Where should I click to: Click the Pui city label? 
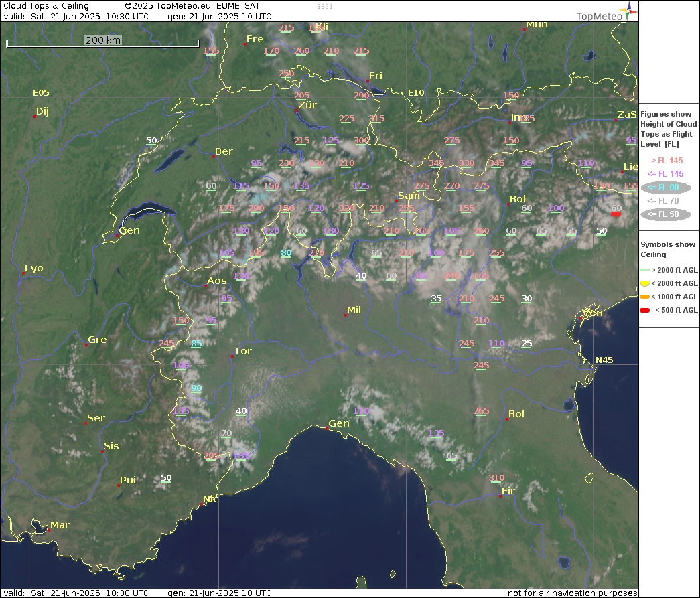[x=128, y=479]
